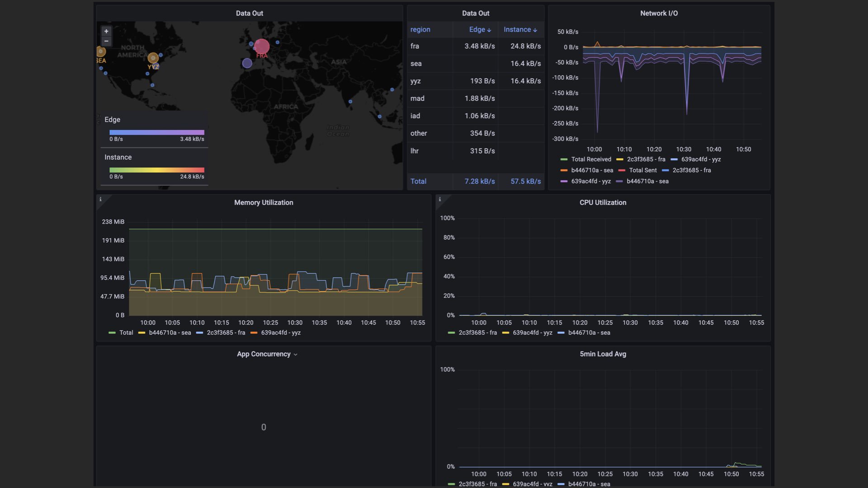Click the fra row in Data Out table
Screen dimensions: 868x488
[415, 46]
